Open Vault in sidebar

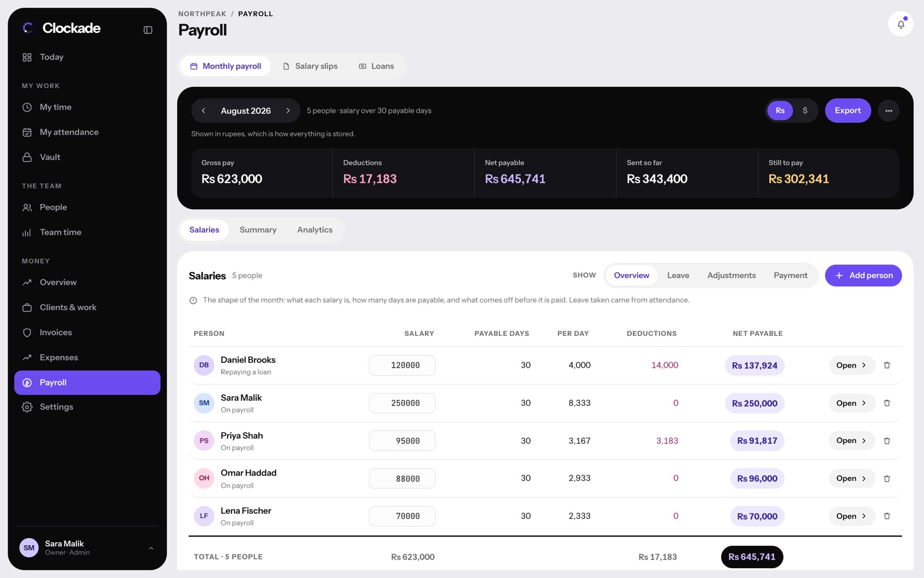coord(87,157)
